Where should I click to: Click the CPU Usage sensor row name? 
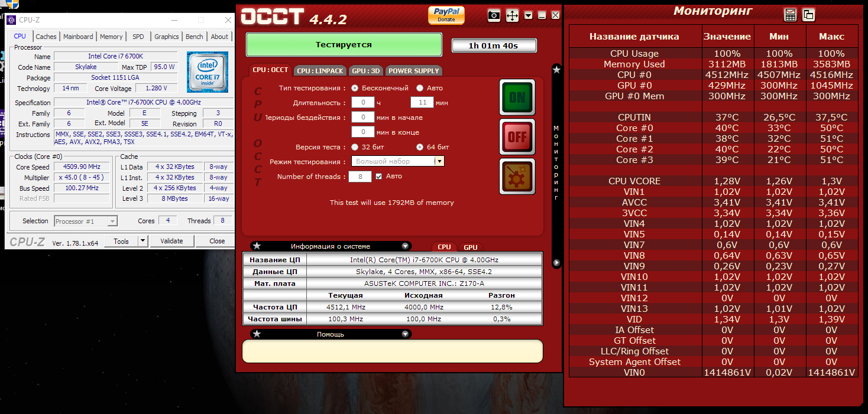coord(634,53)
